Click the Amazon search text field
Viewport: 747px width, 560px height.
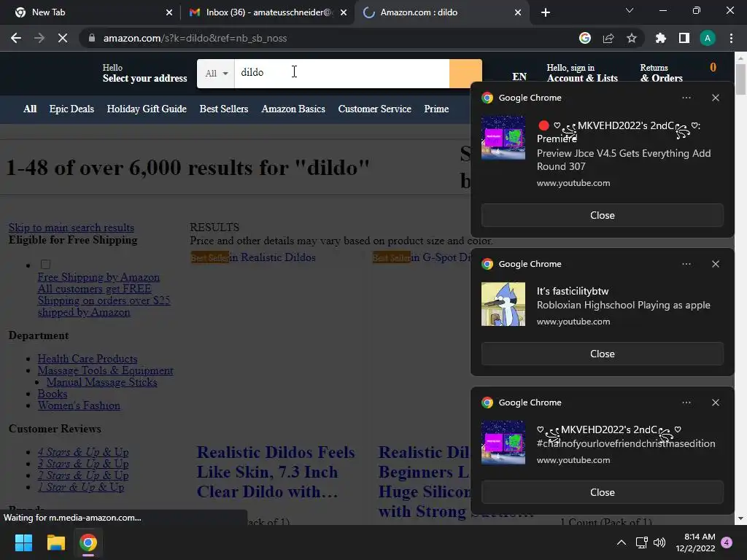[341, 74]
